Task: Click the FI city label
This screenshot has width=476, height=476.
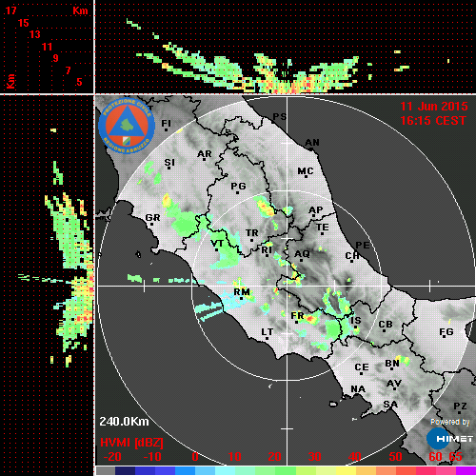Action: (166, 123)
